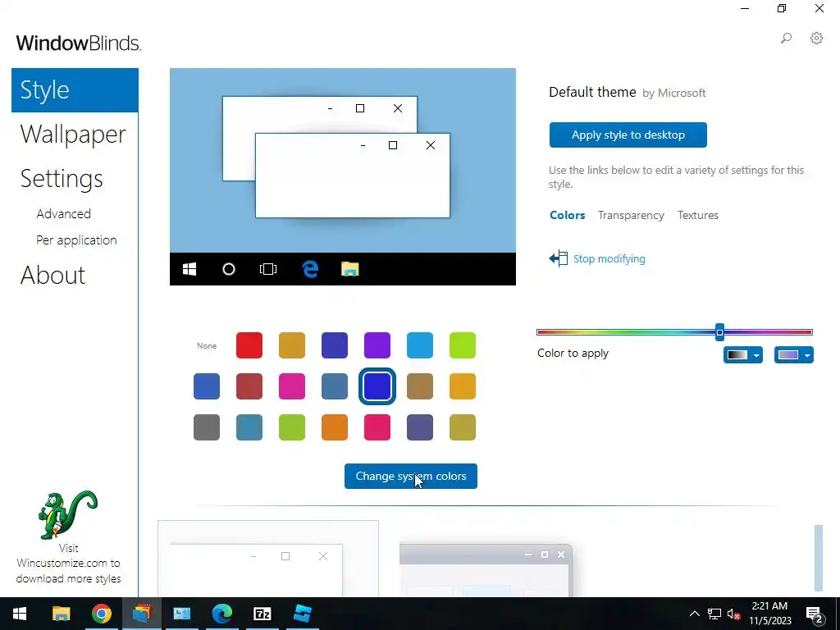Click the style list vertical scrollbar

(x=818, y=558)
